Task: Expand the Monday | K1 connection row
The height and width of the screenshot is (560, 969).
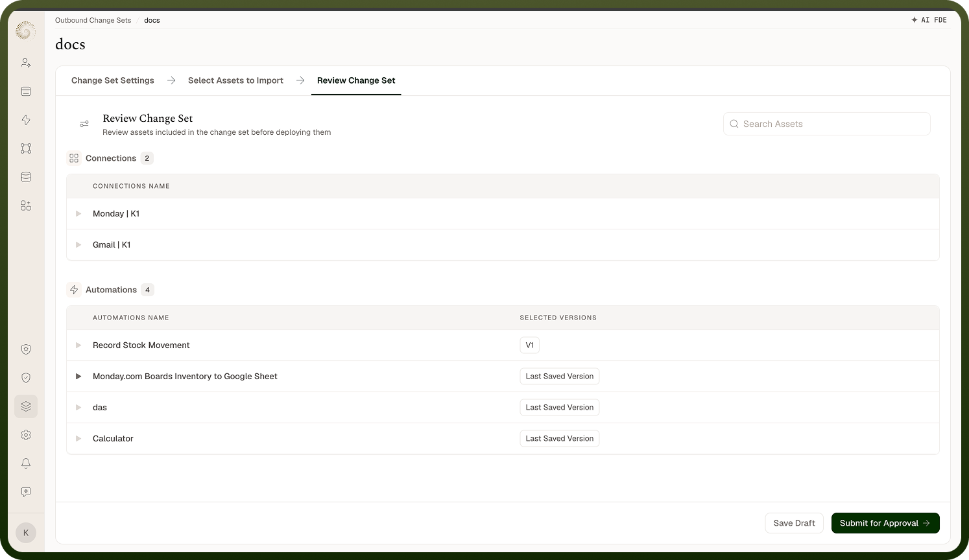Action: (x=78, y=214)
